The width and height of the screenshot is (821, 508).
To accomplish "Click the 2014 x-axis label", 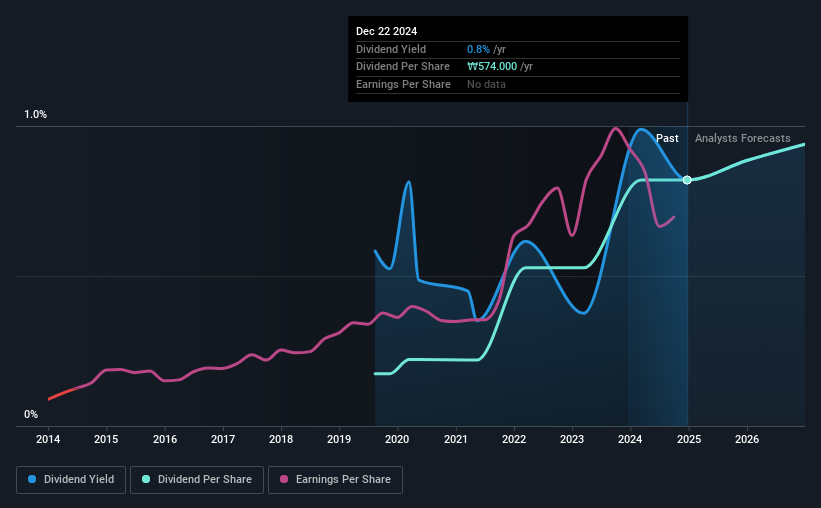I will click(x=48, y=439).
